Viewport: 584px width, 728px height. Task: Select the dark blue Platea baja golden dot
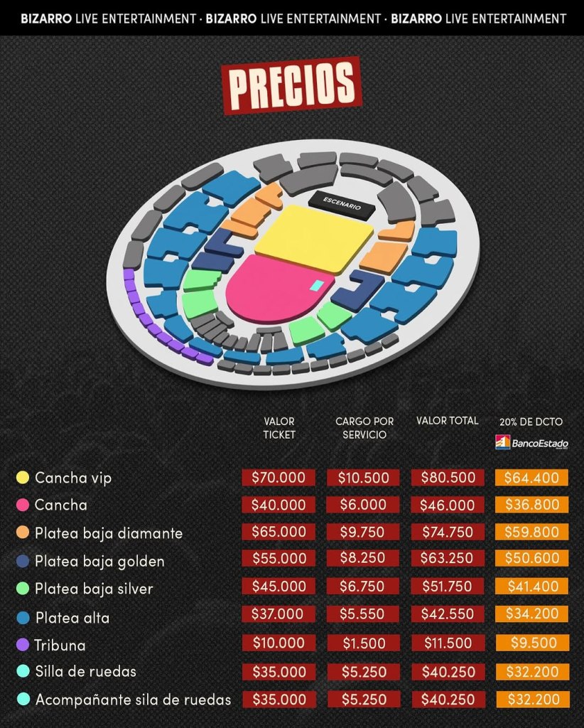coord(23,561)
